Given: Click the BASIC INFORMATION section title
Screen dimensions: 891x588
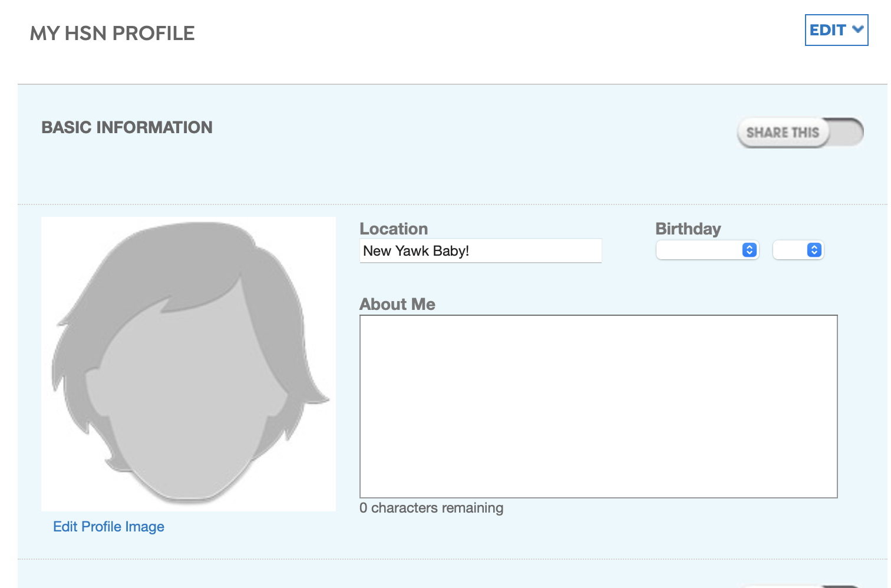Looking at the screenshot, I should [127, 127].
